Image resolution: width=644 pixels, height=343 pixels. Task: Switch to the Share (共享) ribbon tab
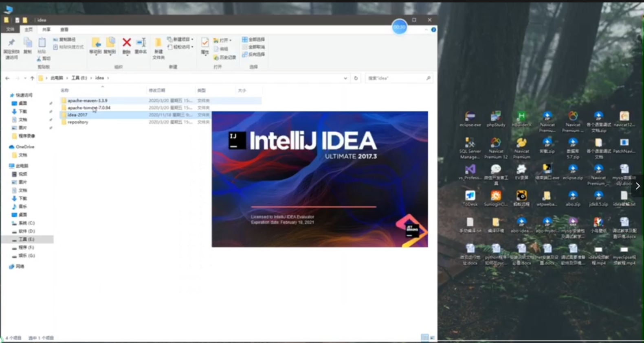coord(46,30)
